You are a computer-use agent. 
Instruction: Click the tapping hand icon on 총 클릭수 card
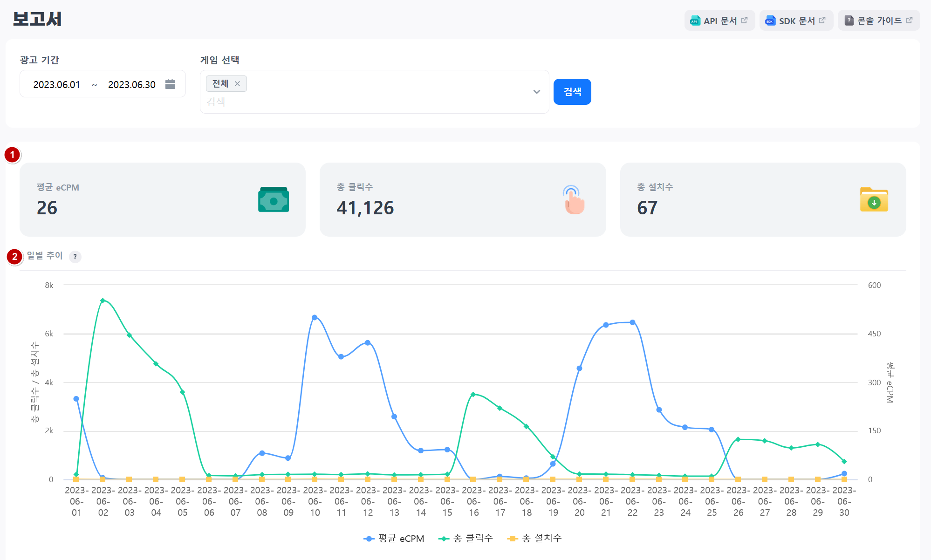(x=574, y=199)
